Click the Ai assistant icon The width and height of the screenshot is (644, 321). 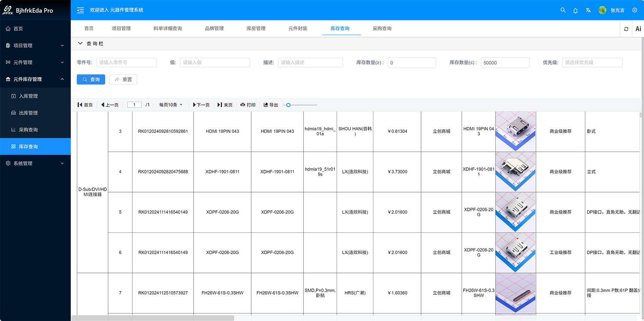click(638, 29)
